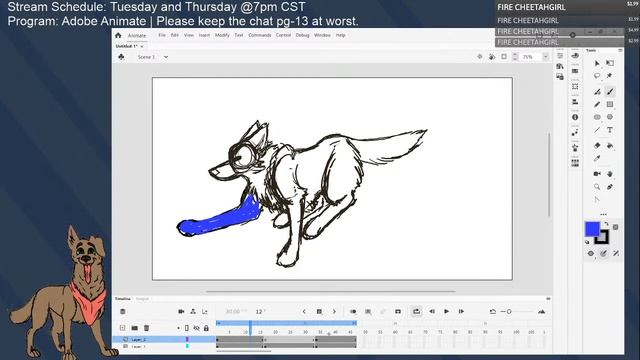Toggle the Center Stage icon
The width and height of the screenshot is (640, 360).
[x=480, y=57]
